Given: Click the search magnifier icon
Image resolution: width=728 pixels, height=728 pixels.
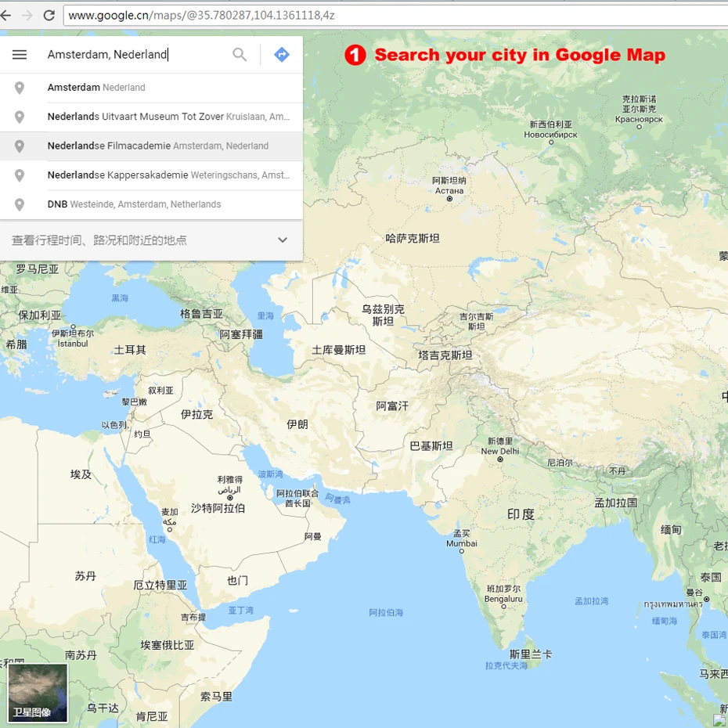Looking at the screenshot, I should (x=240, y=55).
